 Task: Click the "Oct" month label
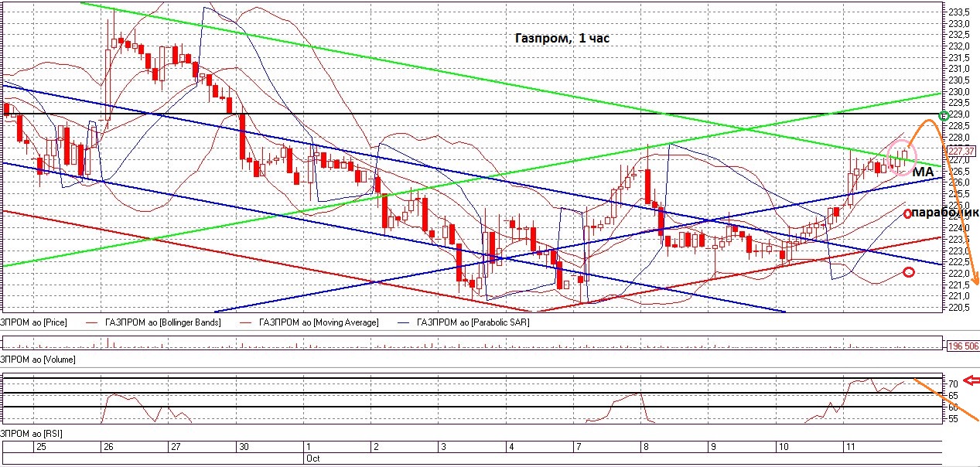(312, 458)
